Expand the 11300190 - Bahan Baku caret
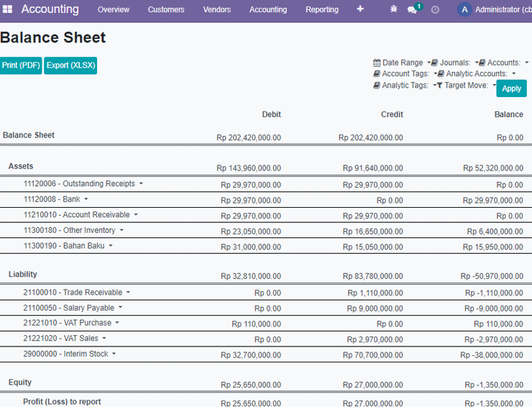This screenshot has height=407, width=532. tap(111, 246)
